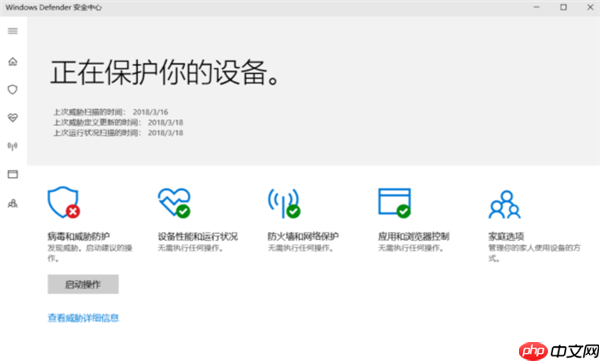The image size is (600, 361).
Task: Close the Windows Defender window
Action: tap(590, 7)
